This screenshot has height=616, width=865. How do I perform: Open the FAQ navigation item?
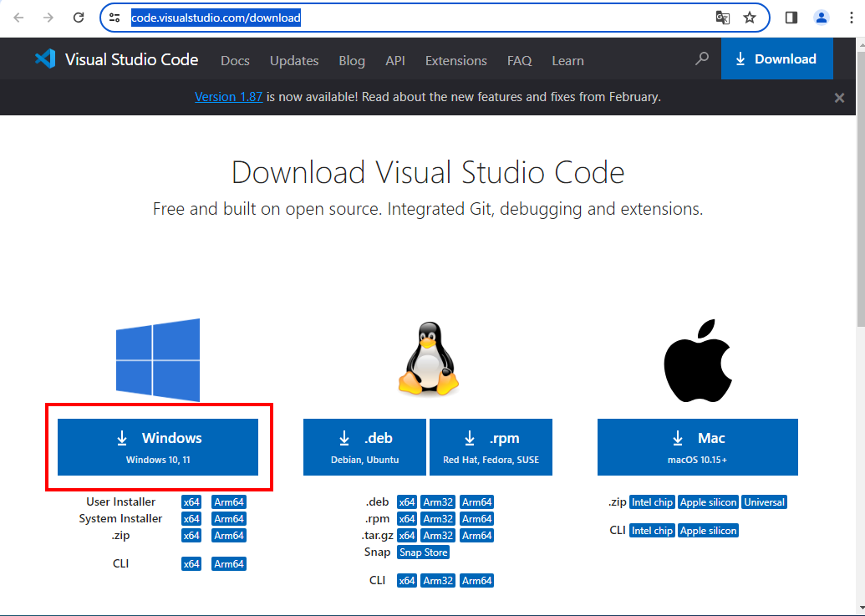click(x=519, y=61)
